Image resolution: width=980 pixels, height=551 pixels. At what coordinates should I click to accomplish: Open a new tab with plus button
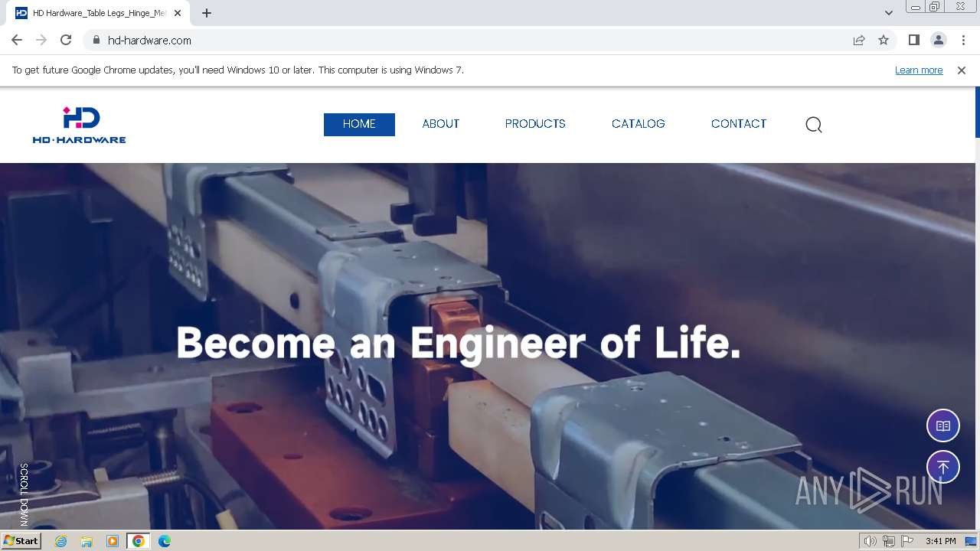pos(207,13)
